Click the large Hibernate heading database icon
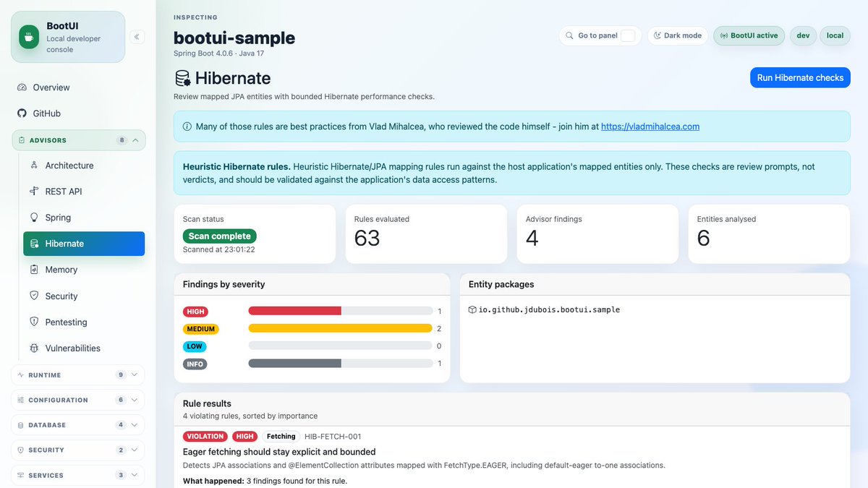Screen dimensions: 868x488 [182, 78]
